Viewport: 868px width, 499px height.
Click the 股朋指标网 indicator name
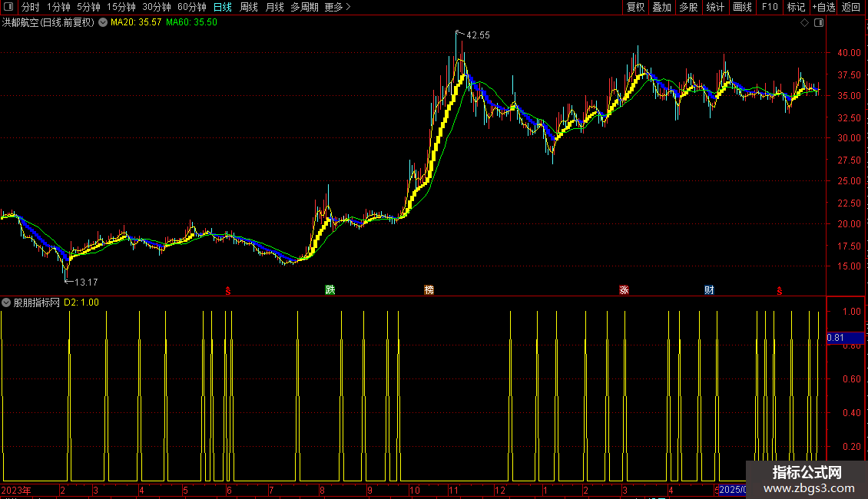point(37,302)
